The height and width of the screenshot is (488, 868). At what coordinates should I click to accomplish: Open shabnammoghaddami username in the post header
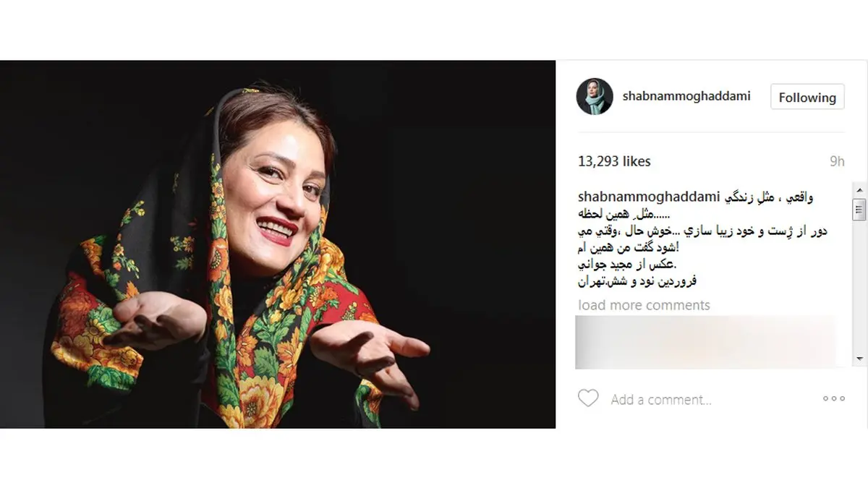pyautogui.click(x=686, y=96)
